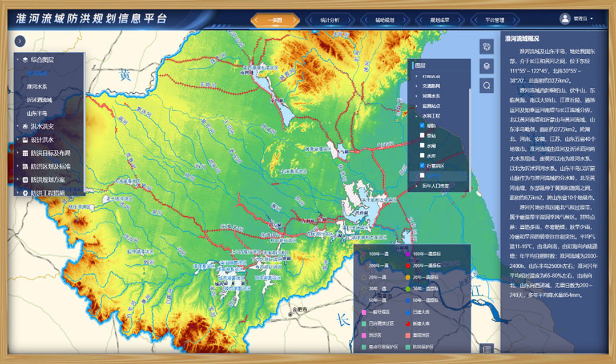Viewport: 616px width, 364px height.
Task: Uncheck the 行蓄洪区 layer checkbox
Action: pyautogui.click(x=422, y=165)
